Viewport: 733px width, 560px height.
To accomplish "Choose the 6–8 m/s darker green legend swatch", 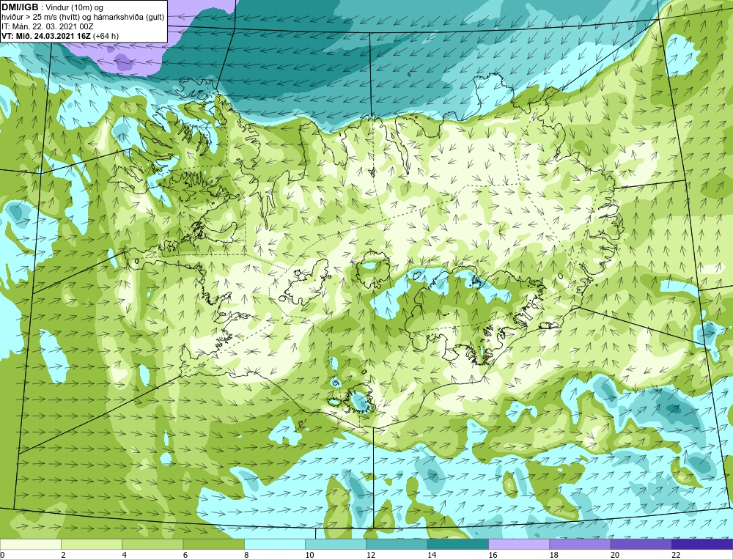I will point(213,544).
